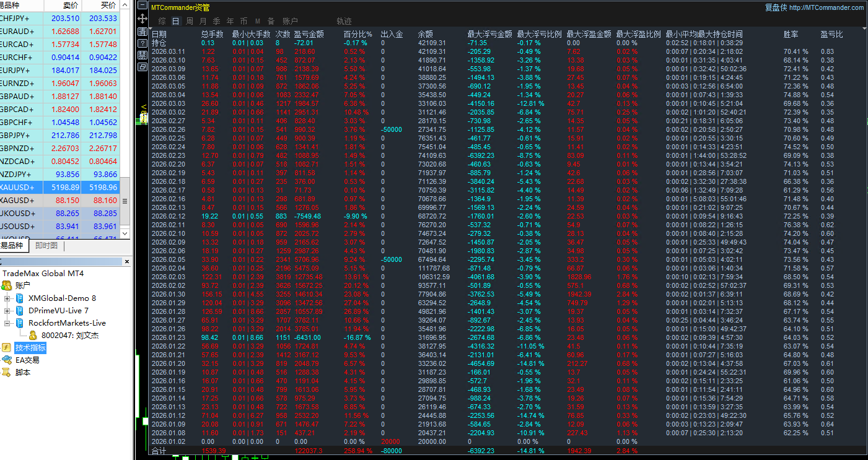Screen dimensions: 868x460
Task: Expand the DPrimeVU-Live 7 account node
Action: click(x=7, y=311)
